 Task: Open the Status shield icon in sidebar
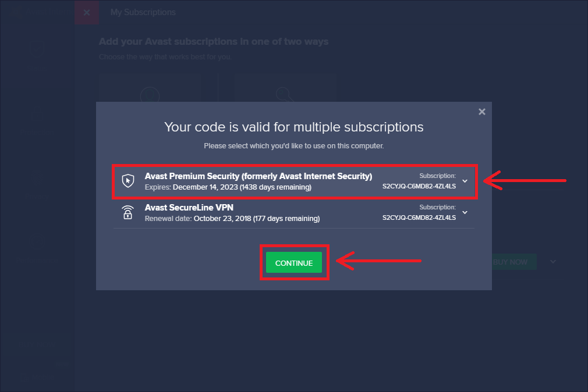point(37,49)
